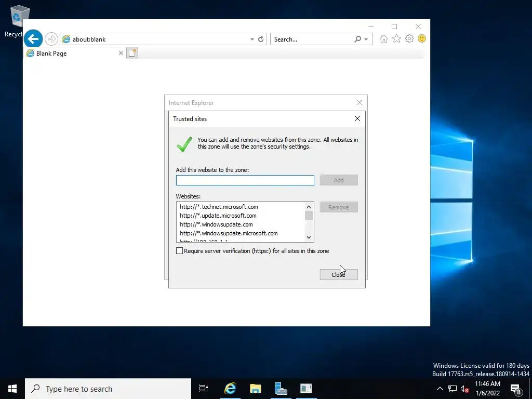Select the Blank Page tab
The width and height of the screenshot is (532, 399).
pyautogui.click(x=75, y=54)
